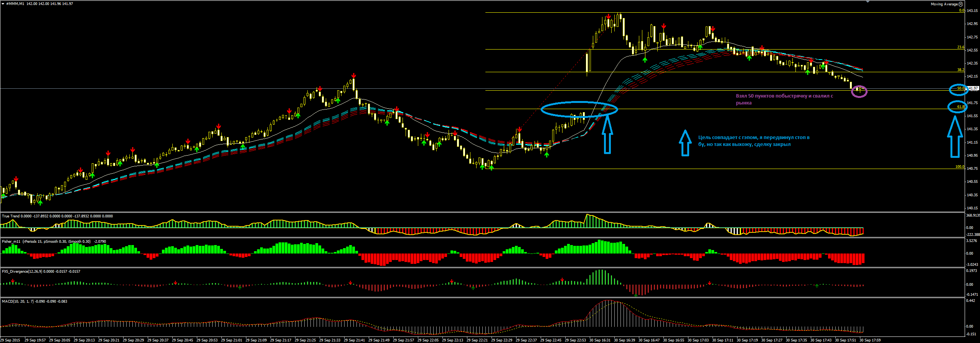Click the Fibonacci 23.6 level label
This screenshot has width=980, height=343.
tap(961, 47)
